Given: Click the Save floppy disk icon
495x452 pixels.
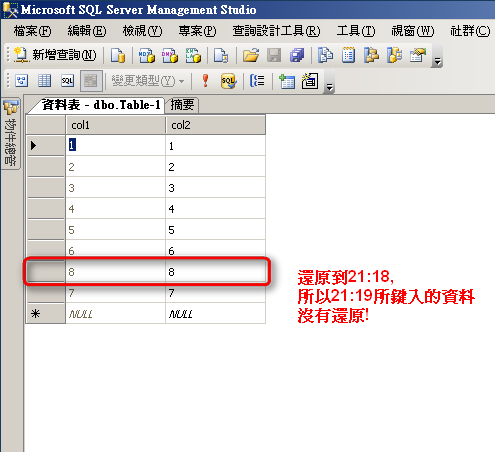Looking at the screenshot, I should [x=274, y=55].
